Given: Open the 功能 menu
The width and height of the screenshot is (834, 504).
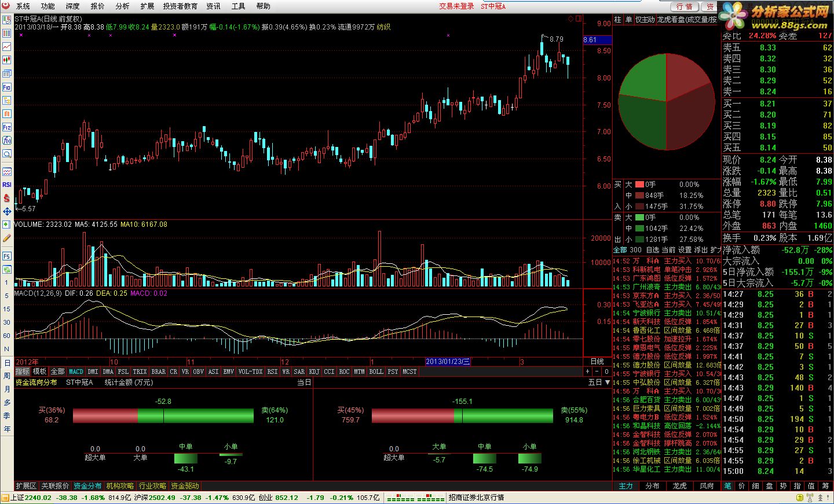Looking at the screenshot, I should tap(48, 6).
